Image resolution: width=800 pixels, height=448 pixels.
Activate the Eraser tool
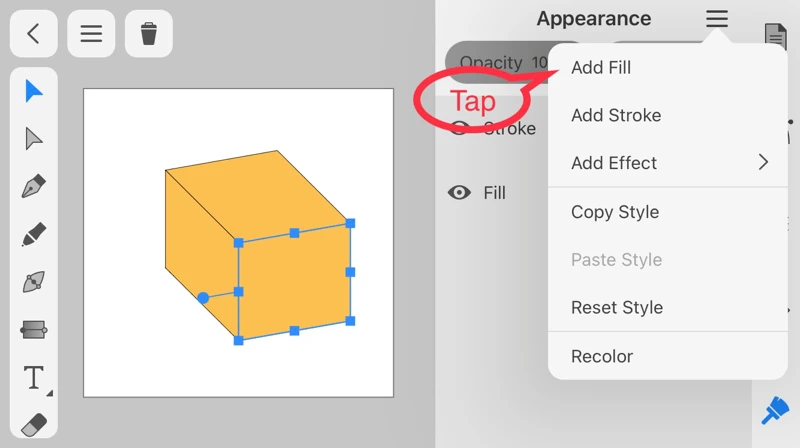[34, 425]
